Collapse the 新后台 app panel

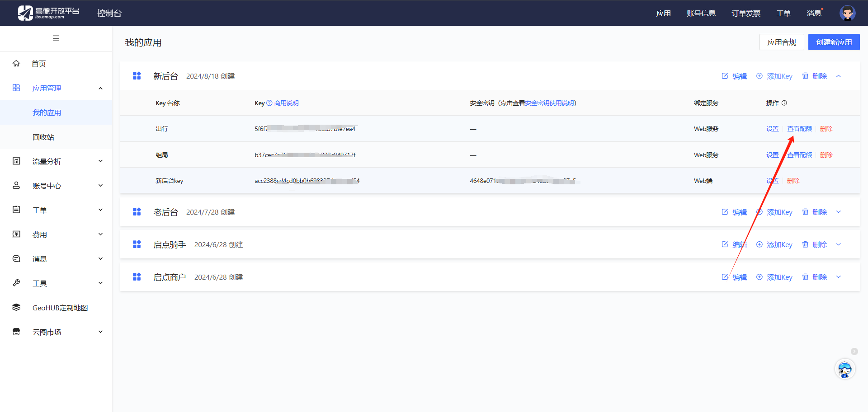[x=839, y=76]
